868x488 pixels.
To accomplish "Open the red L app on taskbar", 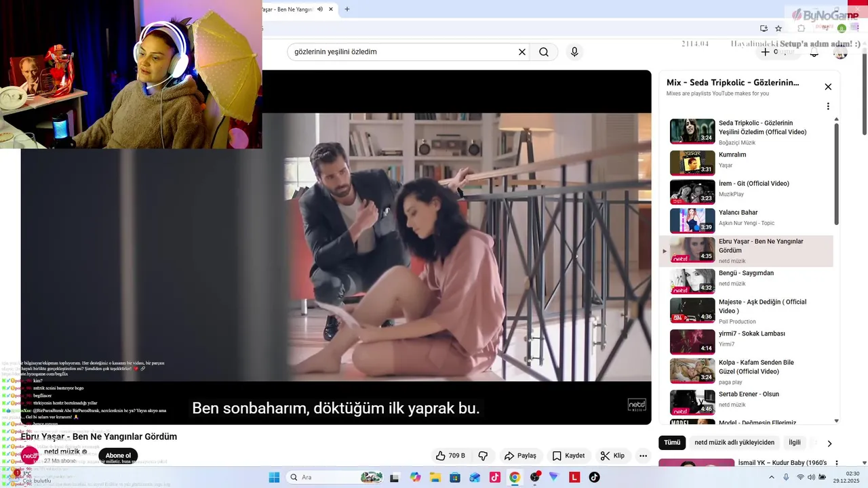I will [x=574, y=477].
